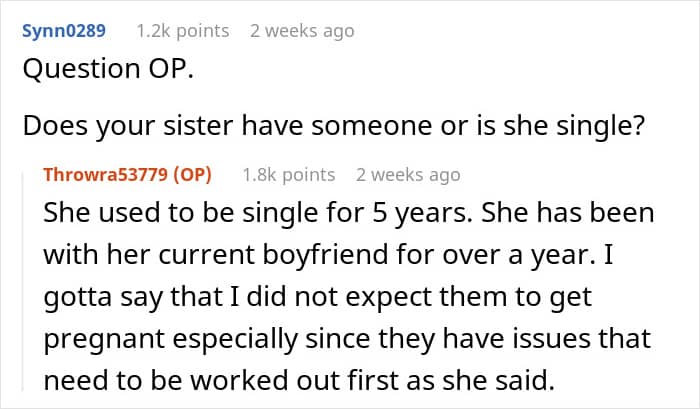This screenshot has height=409, width=700.
Task: Open Synn0289's user profile
Action: [62, 31]
